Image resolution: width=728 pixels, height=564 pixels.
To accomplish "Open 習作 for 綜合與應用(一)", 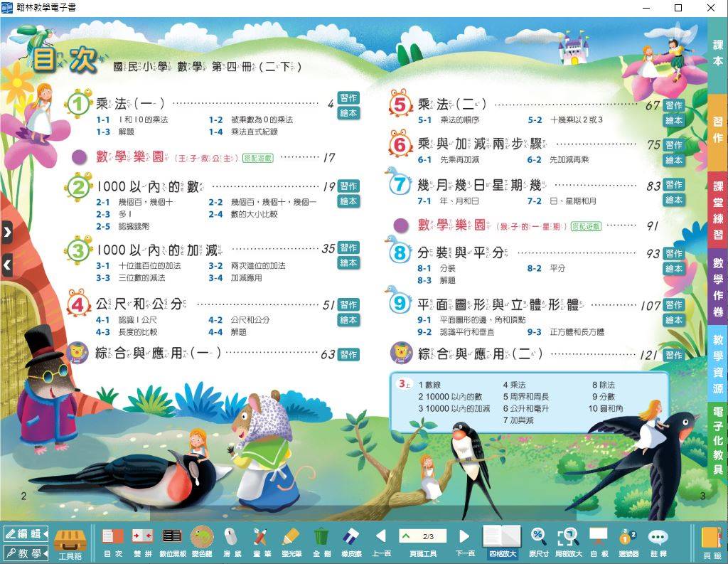I will (x=348, y=354).
